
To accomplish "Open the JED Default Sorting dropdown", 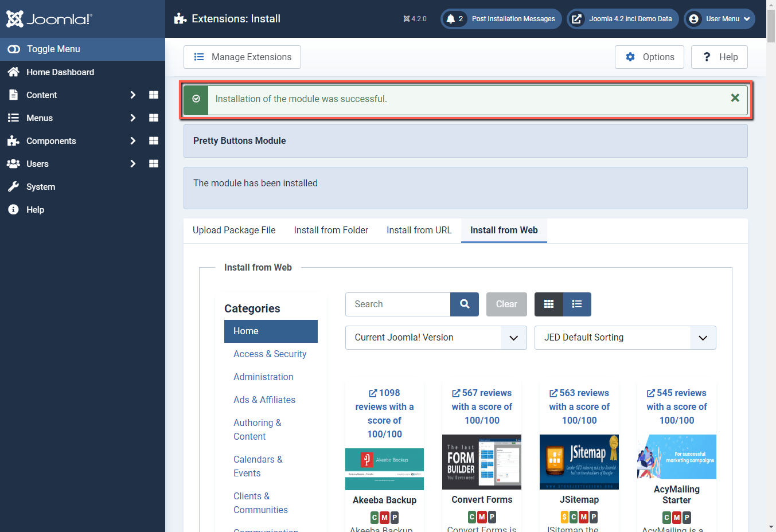I will point(625,337).
